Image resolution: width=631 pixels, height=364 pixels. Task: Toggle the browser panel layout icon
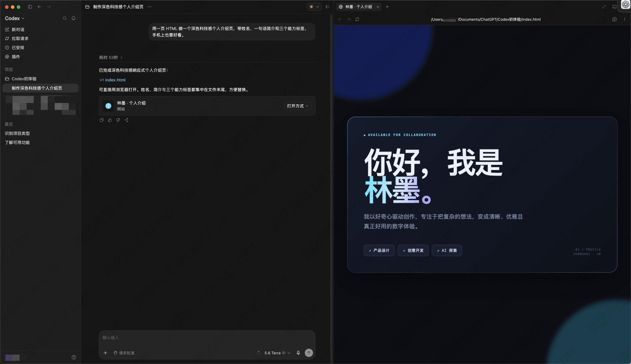pyautogui.click(x=614, y=7)
